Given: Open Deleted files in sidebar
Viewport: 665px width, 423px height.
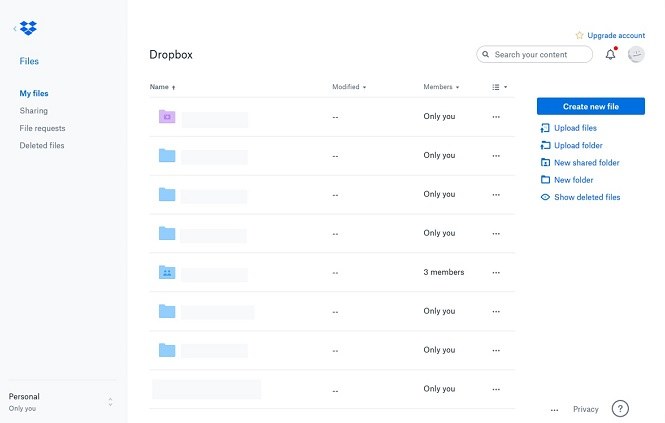Looking at the screenshot, I should (42, 146).
